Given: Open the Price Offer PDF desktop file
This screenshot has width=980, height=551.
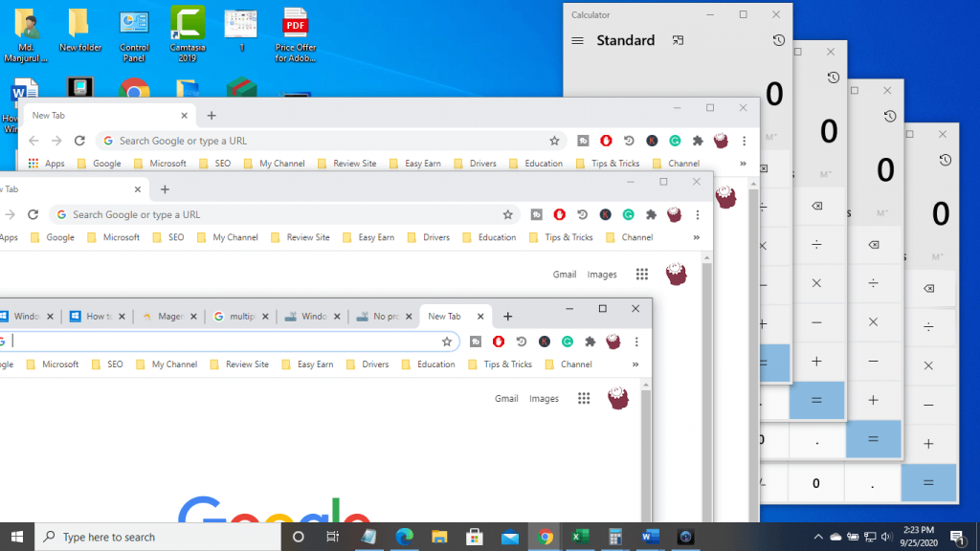Looking at the screenshot, I should (x=295, y=34).
